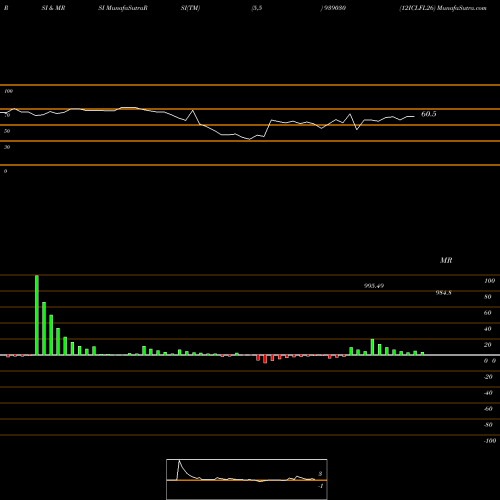500x500 pixels.
Task: Click the price label 984.8
Action: [x=443, y=293]
